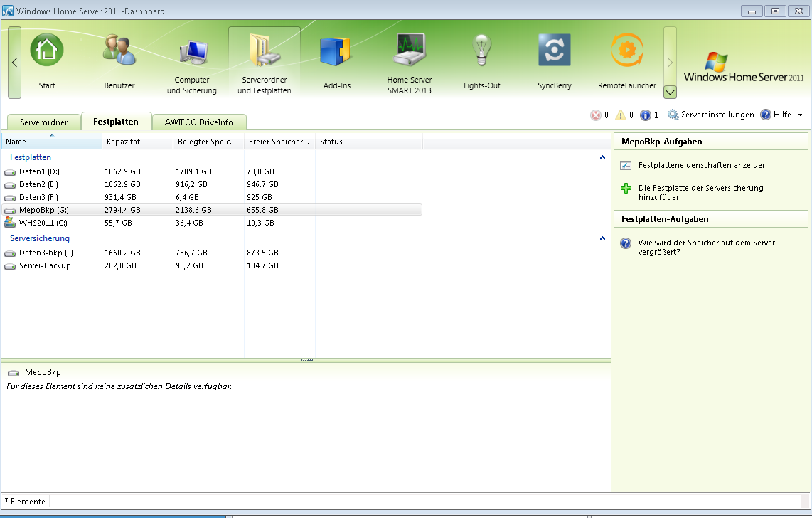This screenshot has height=518, width=812.
Task: Switch to the Serverordner tab
Action: click(44, 122)
